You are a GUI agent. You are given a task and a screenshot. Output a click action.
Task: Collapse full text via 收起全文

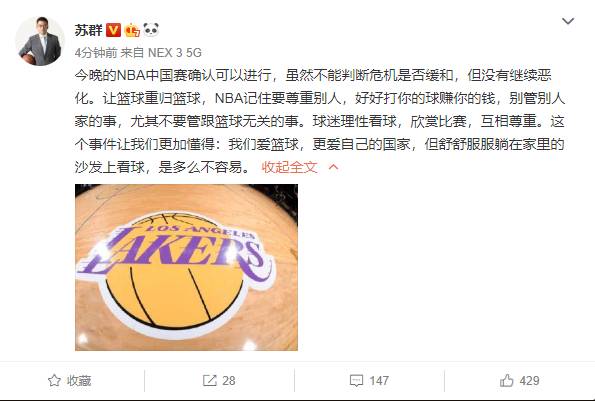click(289, 167)
